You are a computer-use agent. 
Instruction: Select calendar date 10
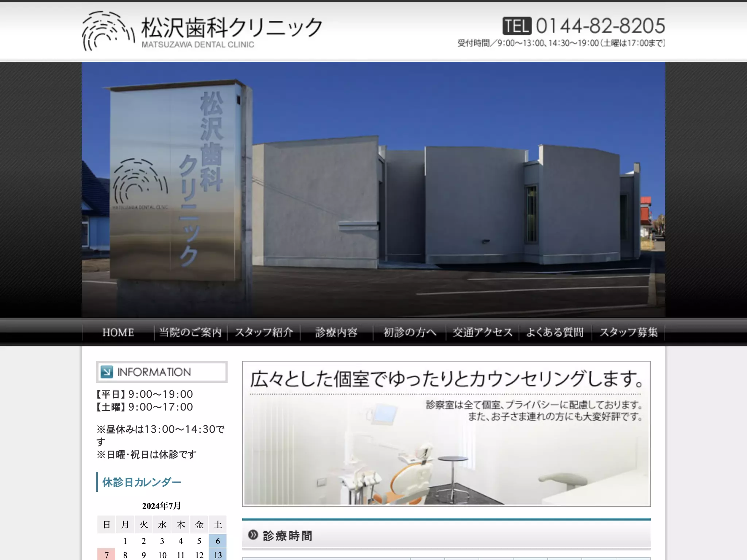click(162, 555)
